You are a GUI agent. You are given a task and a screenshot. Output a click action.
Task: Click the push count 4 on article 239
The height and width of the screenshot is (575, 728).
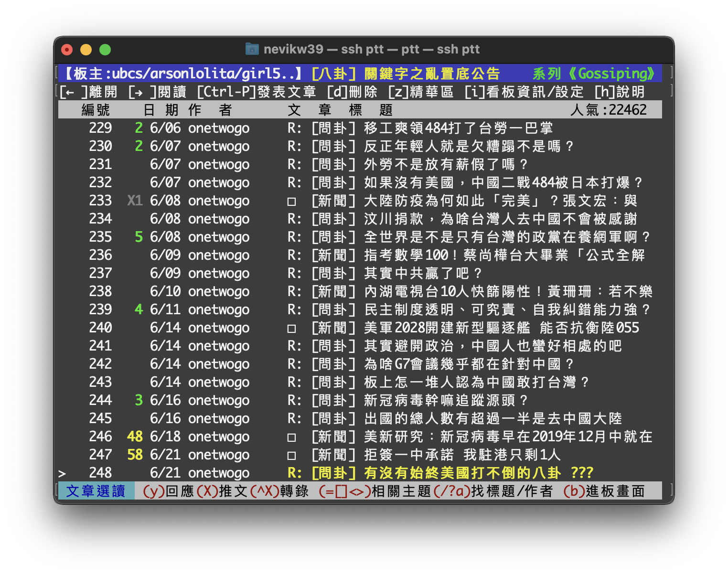pos(139,309)
